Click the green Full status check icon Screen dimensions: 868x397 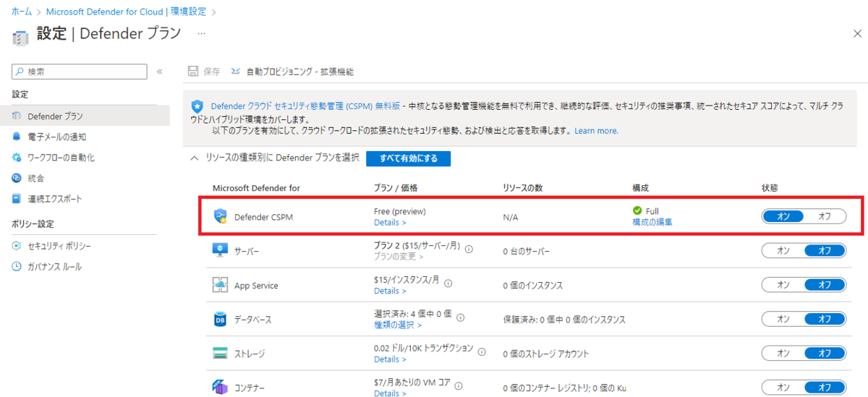click(x=637, y=211)
